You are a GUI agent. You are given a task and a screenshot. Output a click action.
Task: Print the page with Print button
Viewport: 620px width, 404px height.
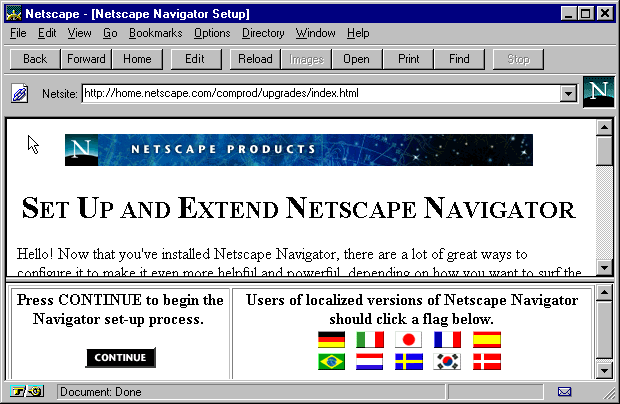pyautogui.click(x=408, y=59)
